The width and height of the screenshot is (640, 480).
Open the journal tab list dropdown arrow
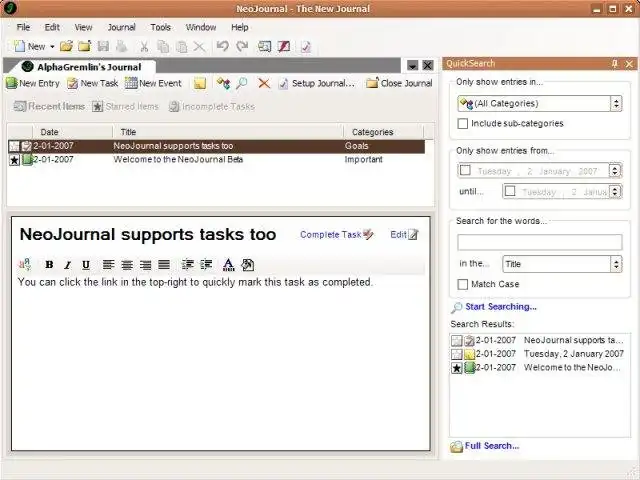pyautogui.click(x=412, y=65)
